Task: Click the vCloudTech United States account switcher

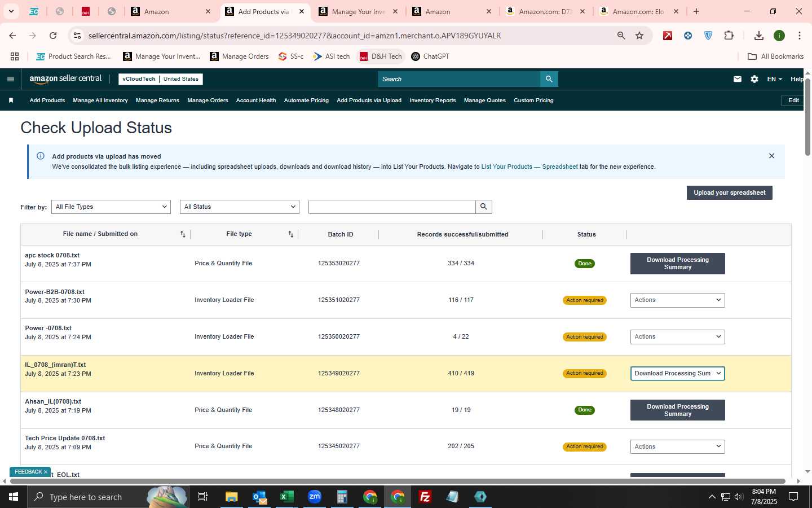Action: (161, 79)
